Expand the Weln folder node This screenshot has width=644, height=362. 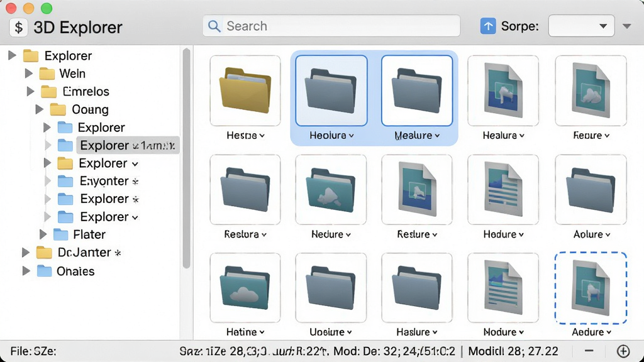[x=29, y=74]
